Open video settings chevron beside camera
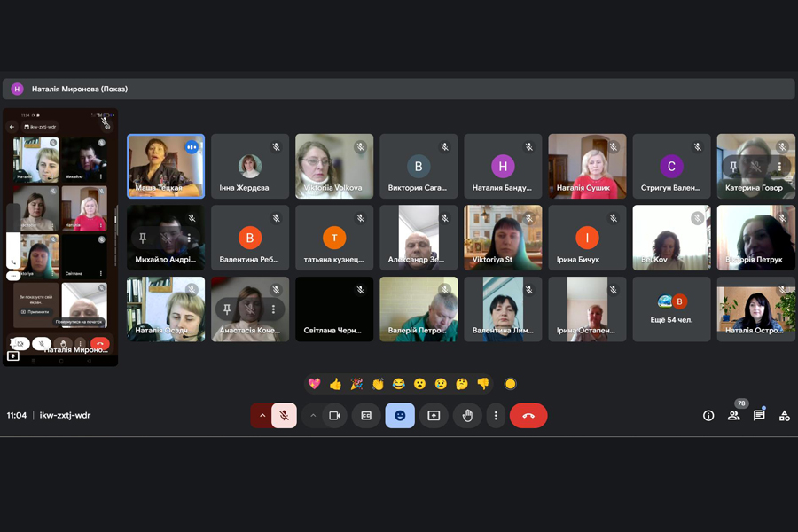 click(313, 416)
